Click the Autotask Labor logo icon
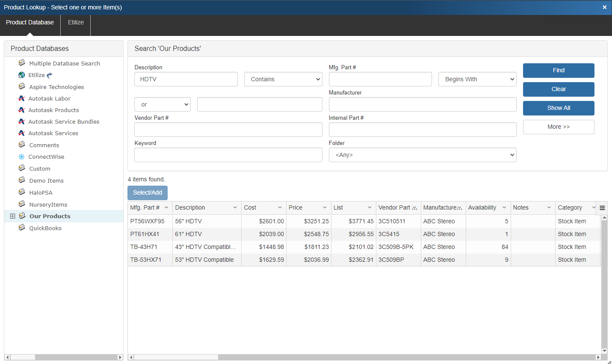This screenshot has height=364, width=612. coord(21,98)
